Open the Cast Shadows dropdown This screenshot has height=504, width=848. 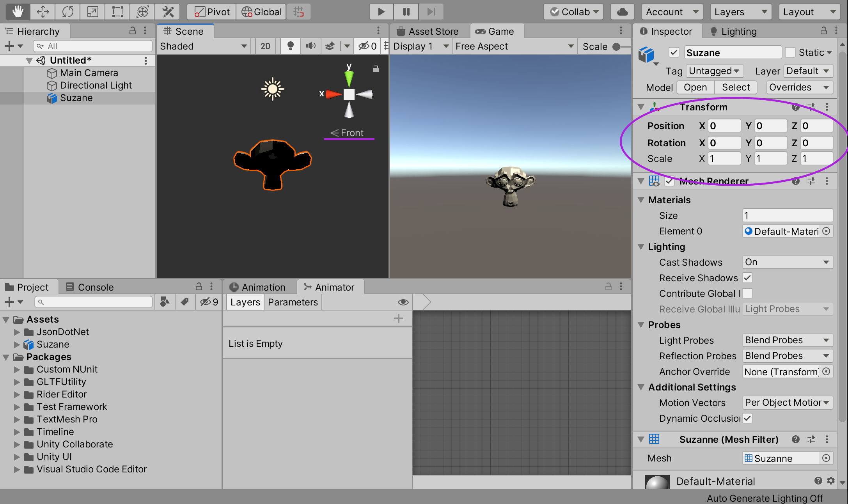(787, 262)
